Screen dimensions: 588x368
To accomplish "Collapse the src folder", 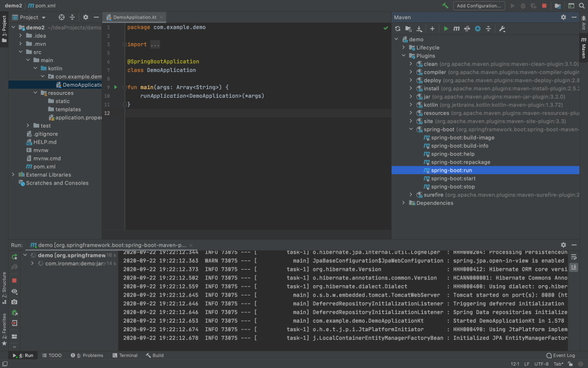I will [21, 52].
